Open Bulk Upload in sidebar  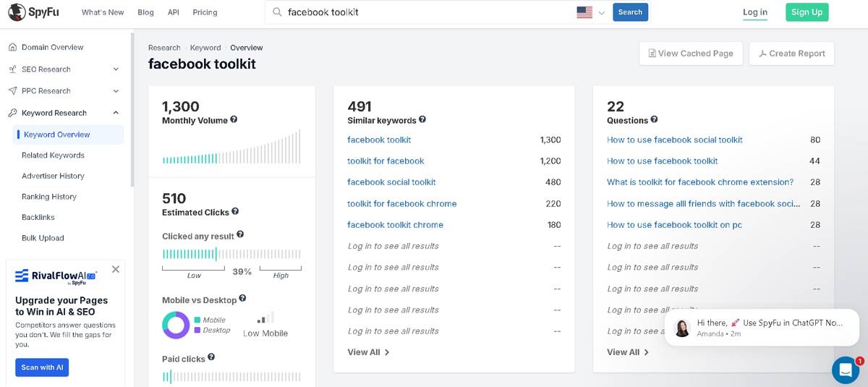click(43, 238)
